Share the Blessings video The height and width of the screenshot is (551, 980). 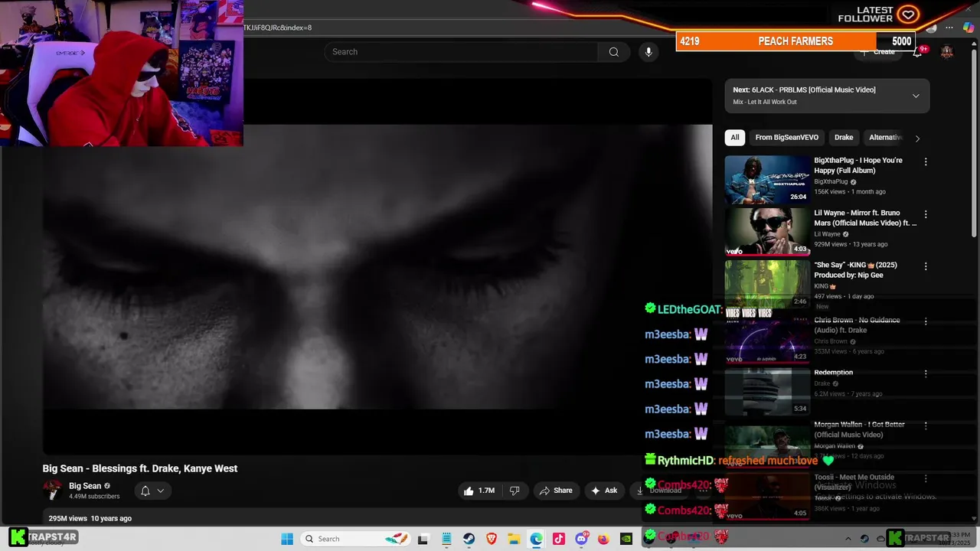[555, 491]
